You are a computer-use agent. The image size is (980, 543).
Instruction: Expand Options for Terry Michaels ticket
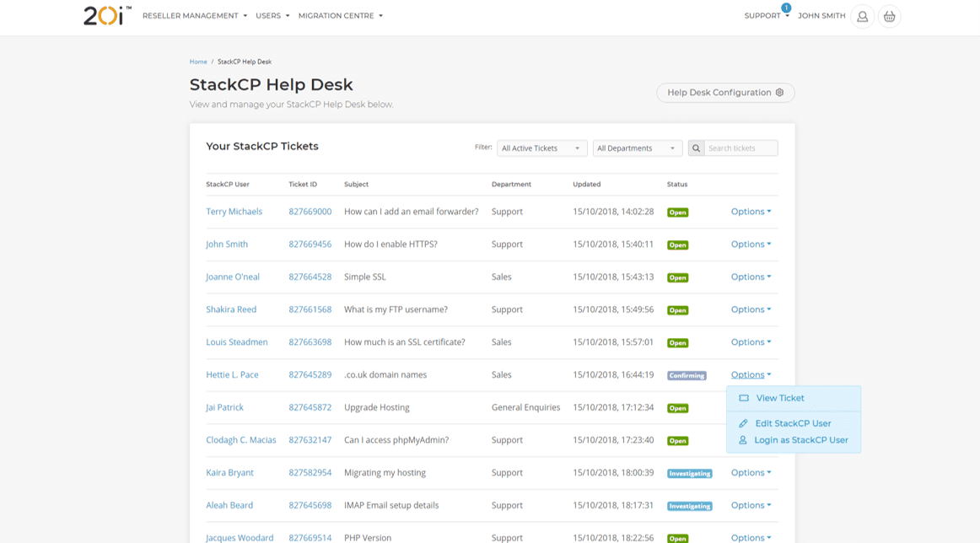(751, 212)
